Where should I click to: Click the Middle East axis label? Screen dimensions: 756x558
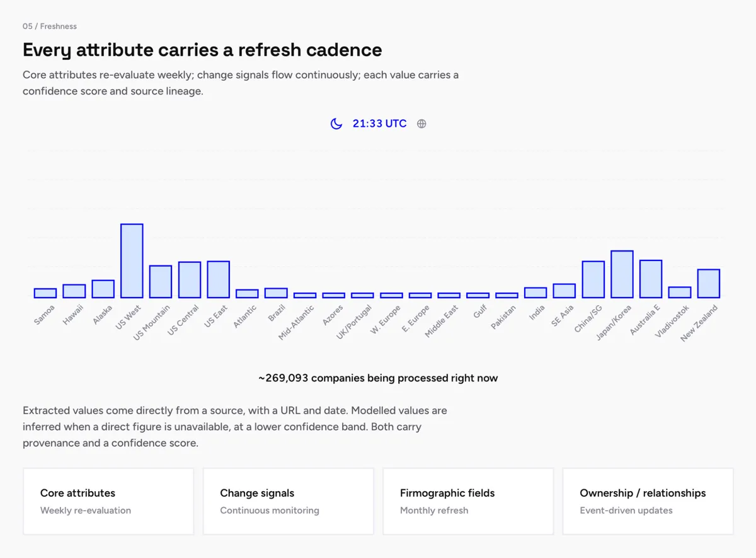(x=441, y=322)
